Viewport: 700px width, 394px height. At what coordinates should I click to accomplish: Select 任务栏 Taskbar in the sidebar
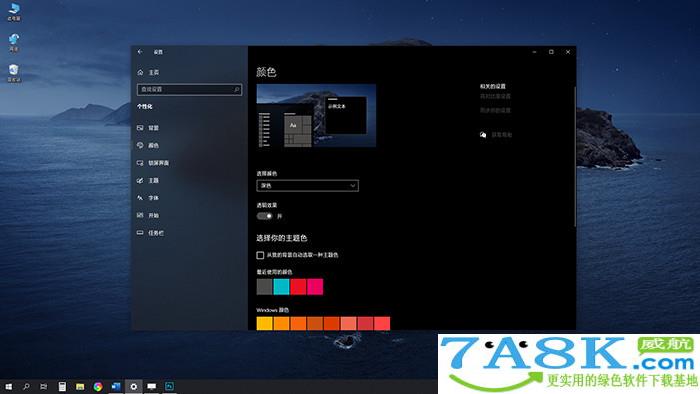click(150, 233)
